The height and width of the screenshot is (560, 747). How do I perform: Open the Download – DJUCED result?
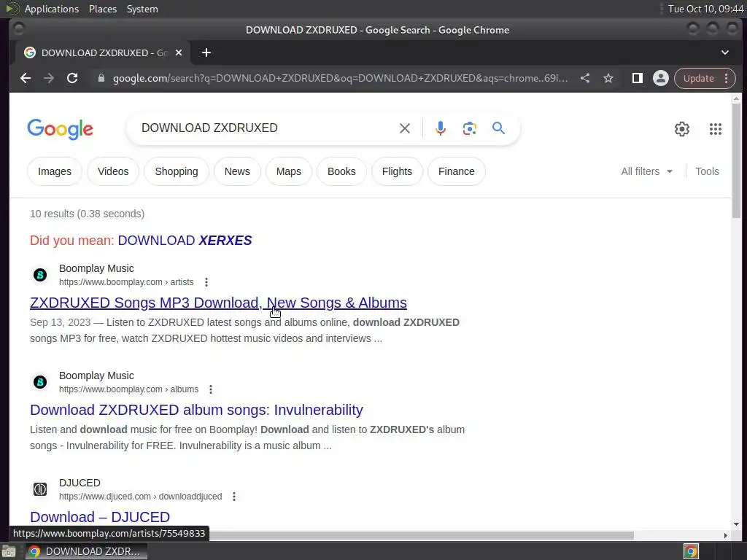pos(100,517)
